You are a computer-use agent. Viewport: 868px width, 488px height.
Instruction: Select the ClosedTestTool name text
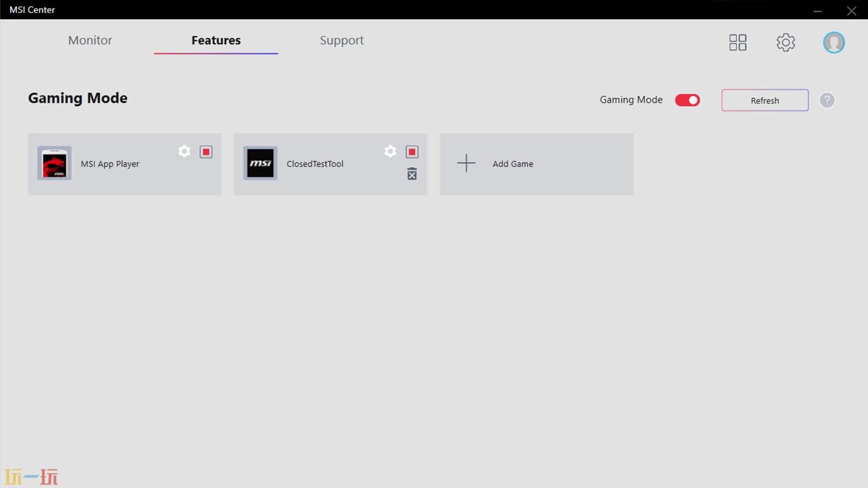[x=315, y=164]
